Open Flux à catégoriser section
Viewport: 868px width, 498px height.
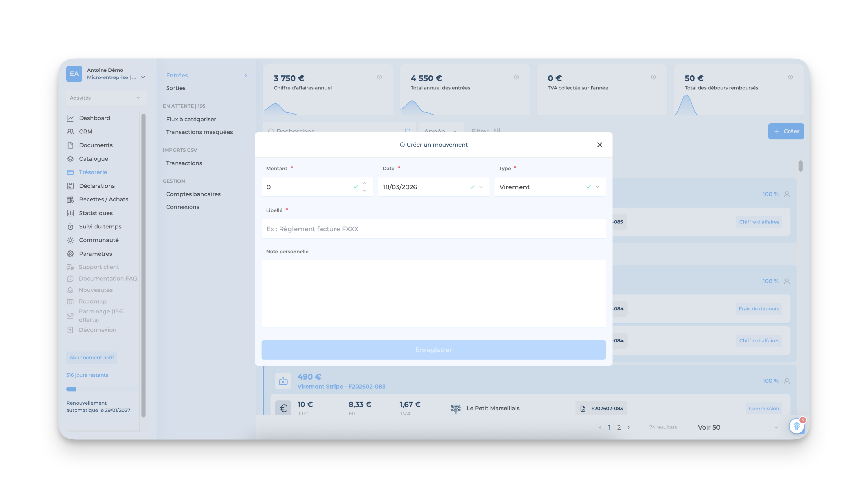(x=191, y=119)
